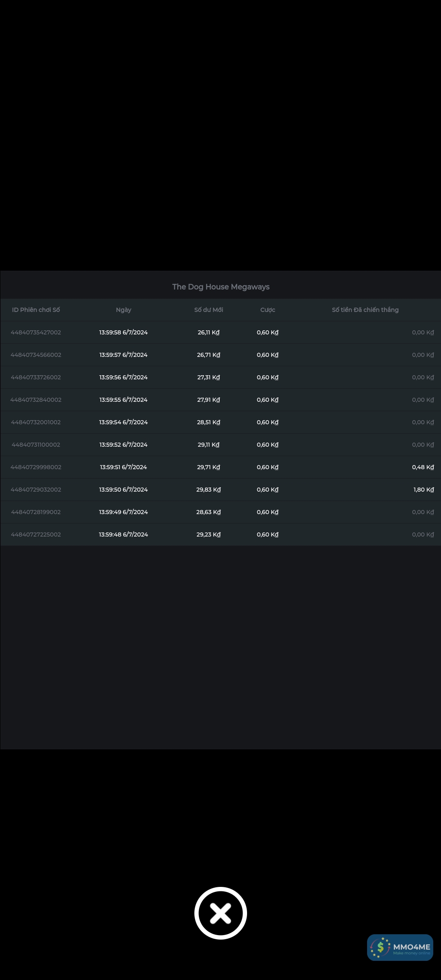441x980 pixels.
Task: Click the 'Ngày' column header
Action: coord(123,310)
